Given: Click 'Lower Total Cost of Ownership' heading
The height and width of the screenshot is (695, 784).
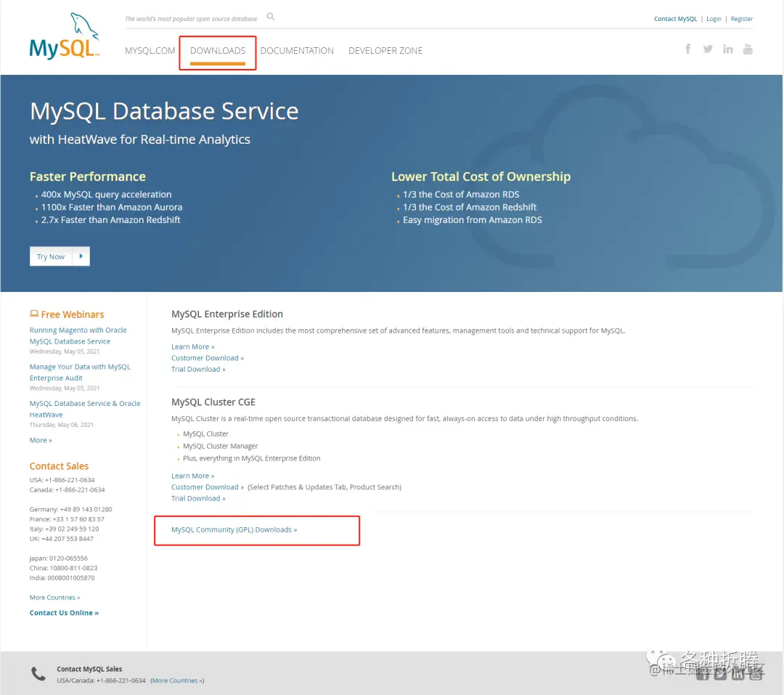Looking at the screenshot, I should pos(481,176).
